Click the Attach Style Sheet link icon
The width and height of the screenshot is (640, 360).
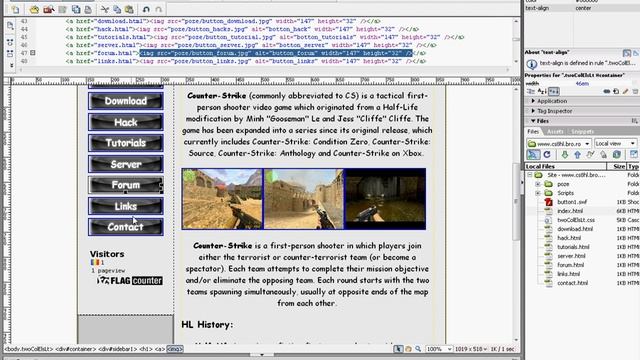tap(607, 91)
